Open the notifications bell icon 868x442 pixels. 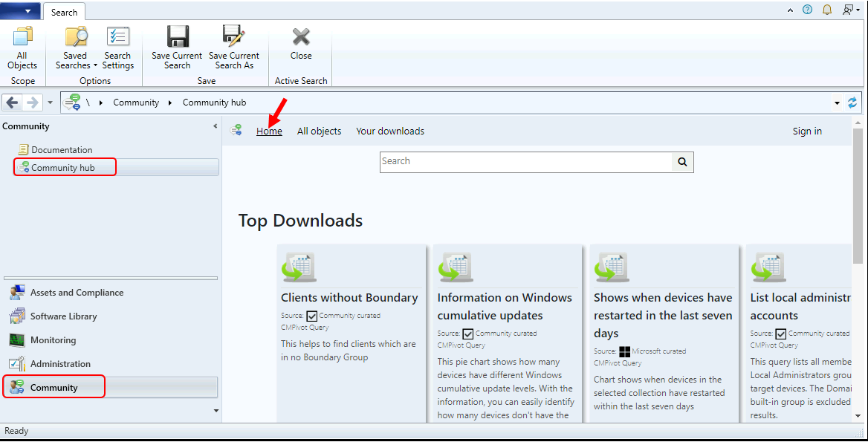coord(827,10)
